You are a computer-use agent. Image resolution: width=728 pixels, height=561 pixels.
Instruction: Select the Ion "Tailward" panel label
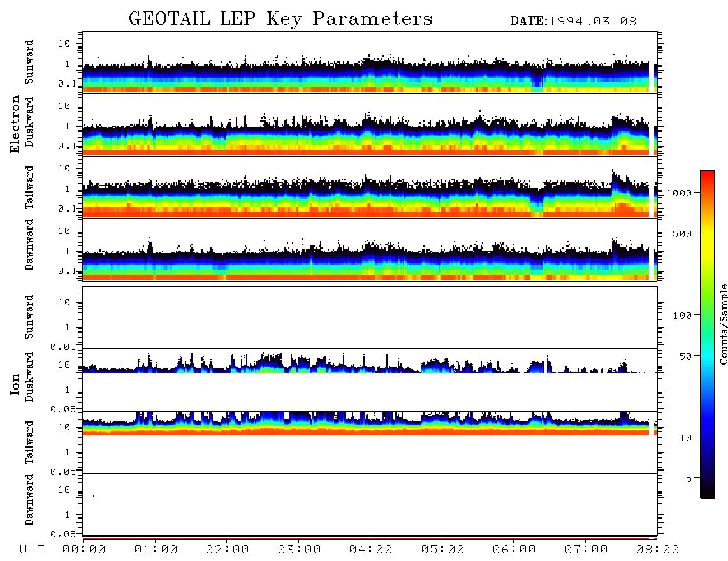(x=29, y=442)
